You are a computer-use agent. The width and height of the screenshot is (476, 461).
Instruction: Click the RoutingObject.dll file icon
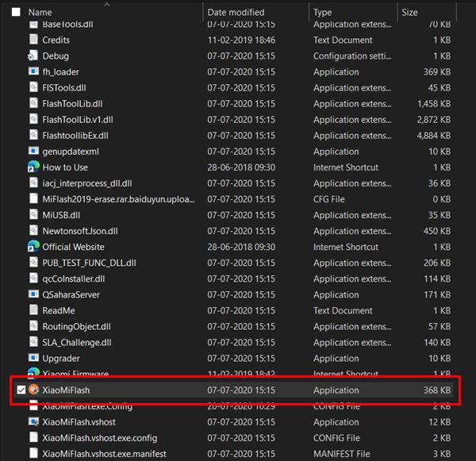(33, 326)
